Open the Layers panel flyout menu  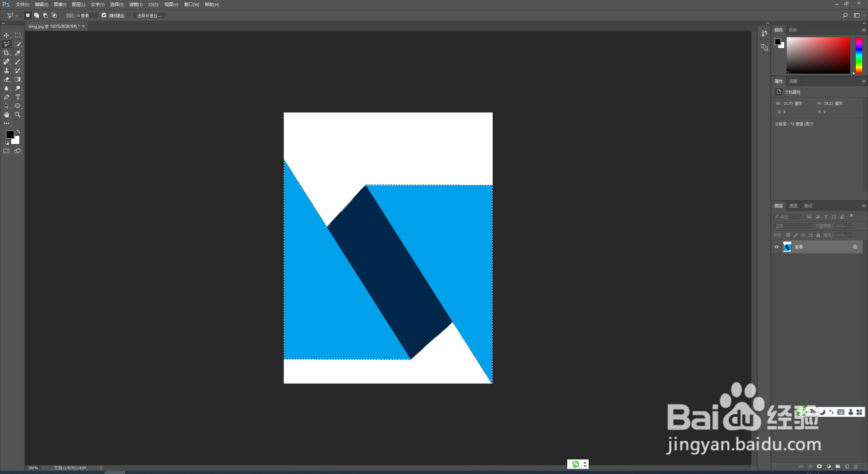pyautogui.click(x=864, y=206)
